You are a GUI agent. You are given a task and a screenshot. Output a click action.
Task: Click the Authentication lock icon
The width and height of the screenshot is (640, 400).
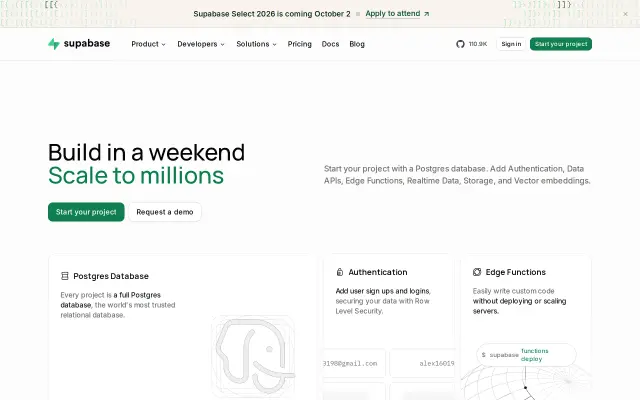(340, 272)
